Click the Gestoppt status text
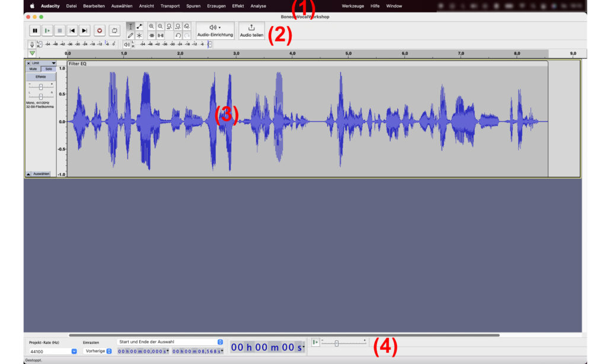Viewport: 607px width, 364px height. 34,360
